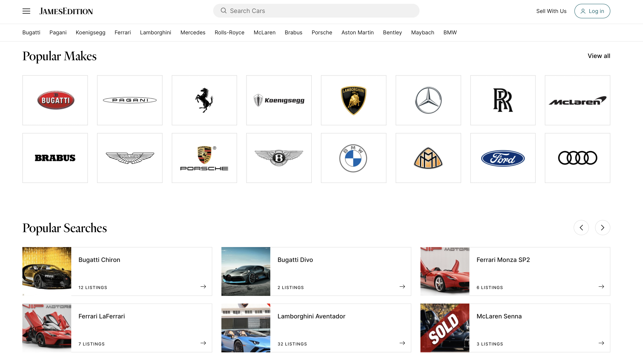Click the arrow on McLaren Senna card
This screenshot has width=643, height=364.
pyautogui.click(x=601, y=343)
